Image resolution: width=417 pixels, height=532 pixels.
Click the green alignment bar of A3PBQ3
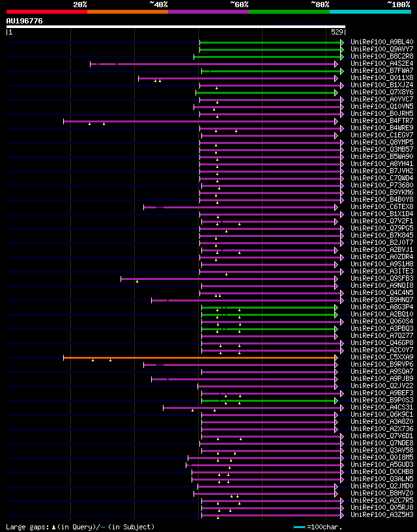coord(268,329)
